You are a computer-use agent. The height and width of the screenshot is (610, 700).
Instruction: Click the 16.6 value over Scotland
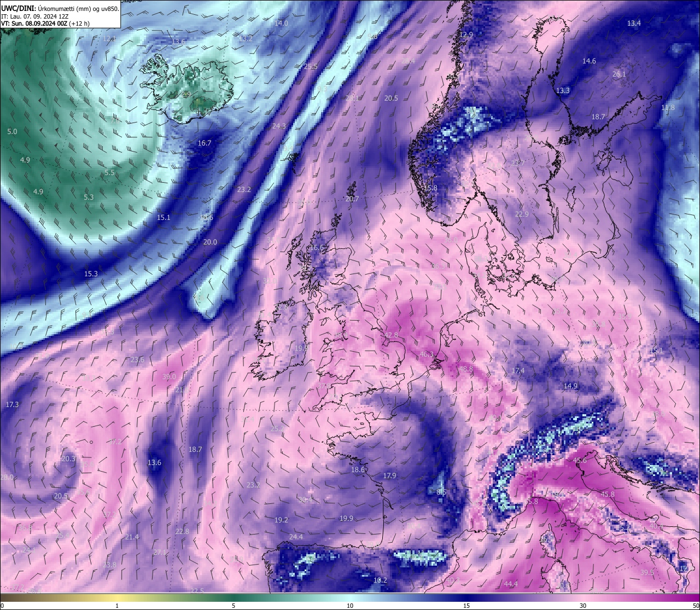tap(317, 248)
